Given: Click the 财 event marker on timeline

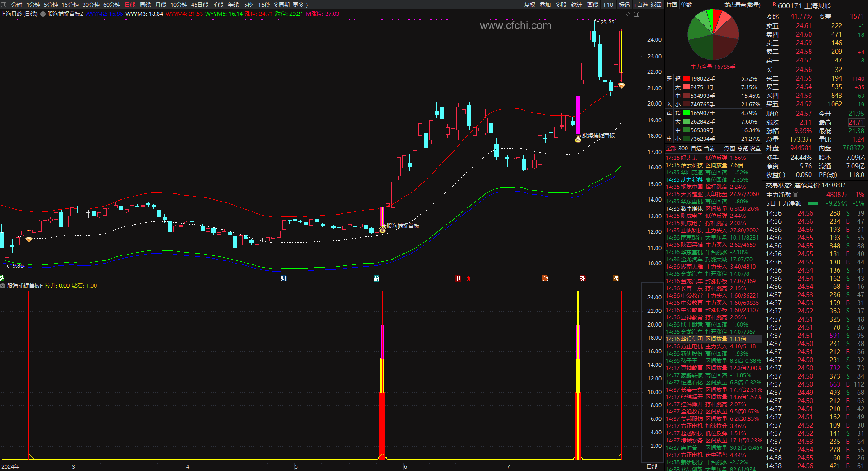Looking at the screenshot, I should [283, 279].
